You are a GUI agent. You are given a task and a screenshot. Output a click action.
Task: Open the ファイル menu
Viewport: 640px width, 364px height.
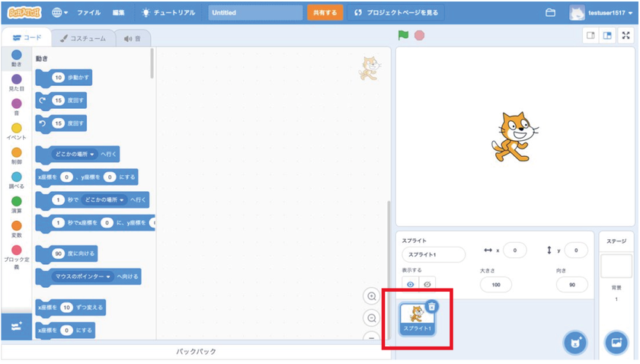tap(88, 13)
